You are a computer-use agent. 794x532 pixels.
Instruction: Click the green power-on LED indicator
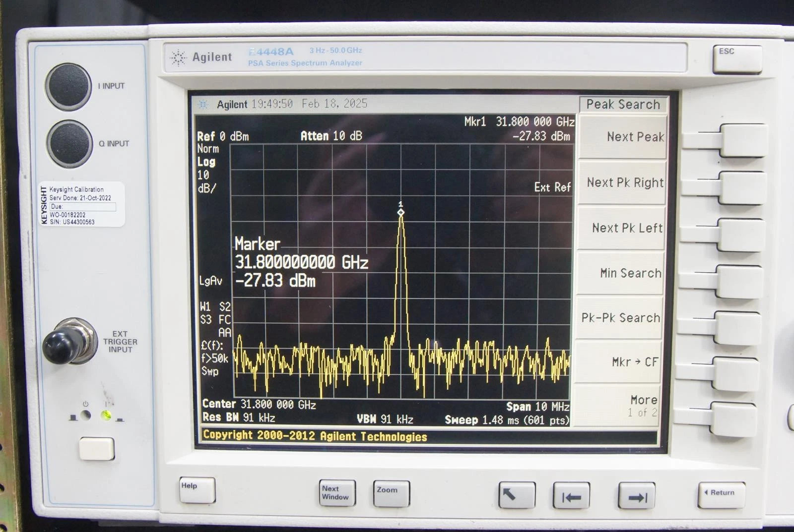[x=106, y=415]
